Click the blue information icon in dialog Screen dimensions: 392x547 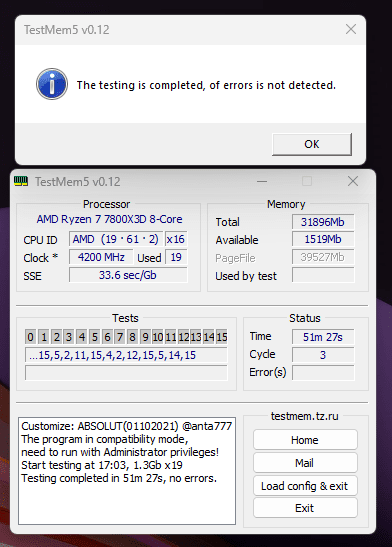coord(52,84)
